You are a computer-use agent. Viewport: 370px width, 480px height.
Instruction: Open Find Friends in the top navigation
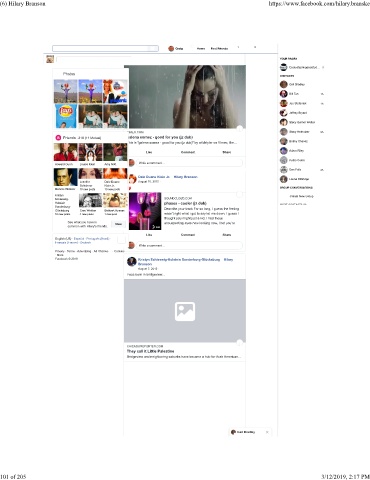tap(219, 49)
